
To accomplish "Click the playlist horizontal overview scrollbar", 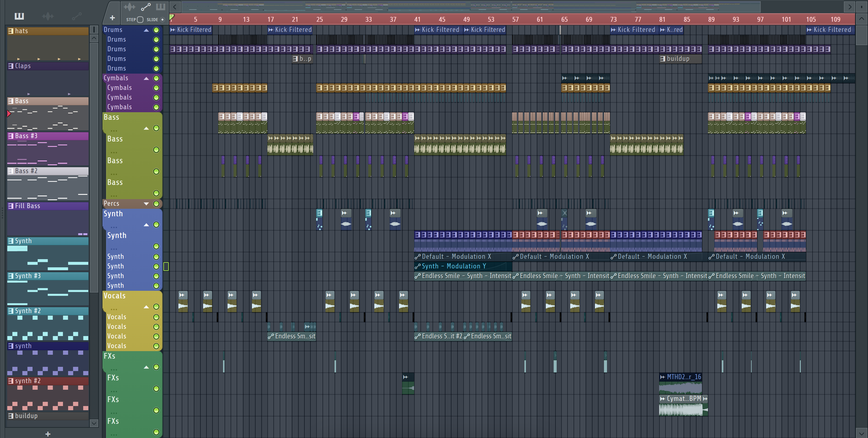I will tap(471, 7).
